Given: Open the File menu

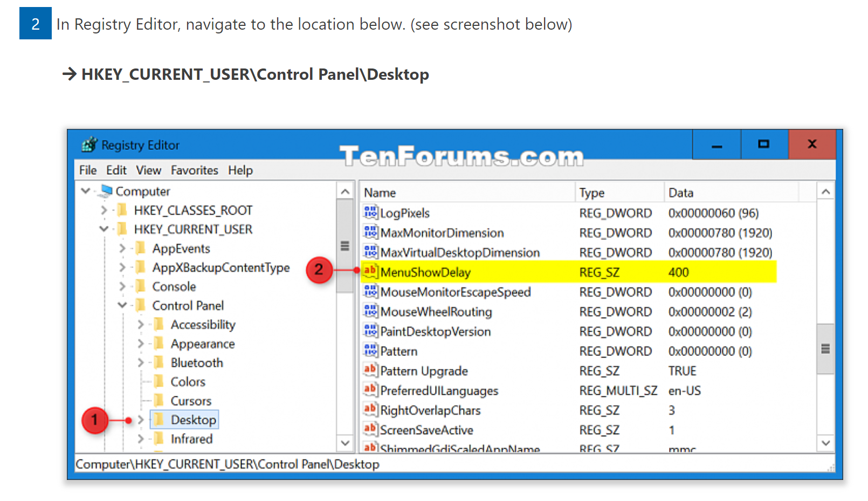Looking at the screenshot, I should coord(88,170).
